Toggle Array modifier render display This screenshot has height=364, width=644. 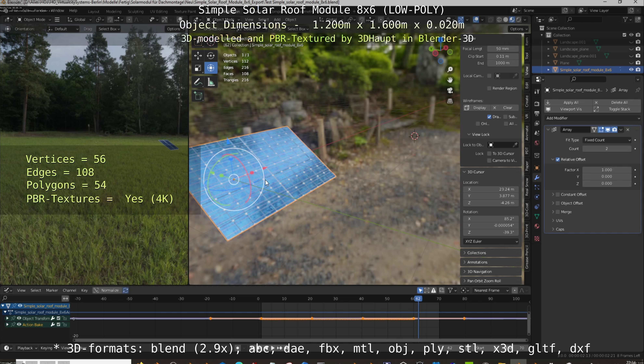coord(614,130)
